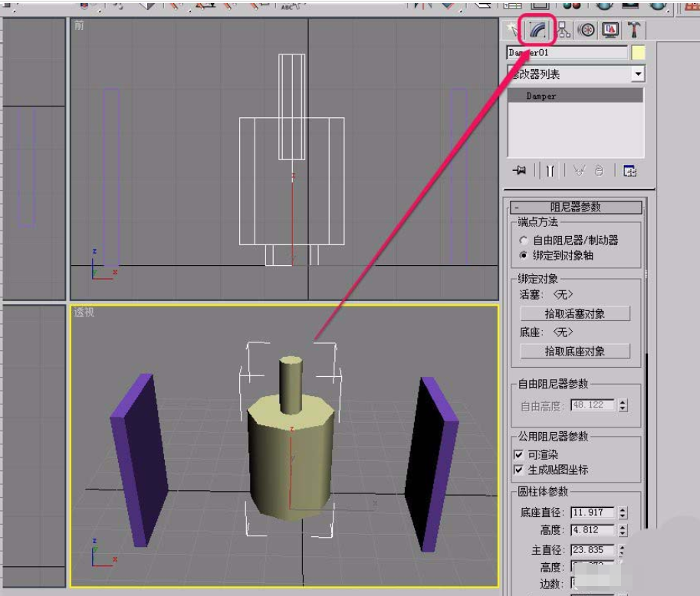Open the Motion panel tab
Screen dimensions: 700x596
coord(587,30)
